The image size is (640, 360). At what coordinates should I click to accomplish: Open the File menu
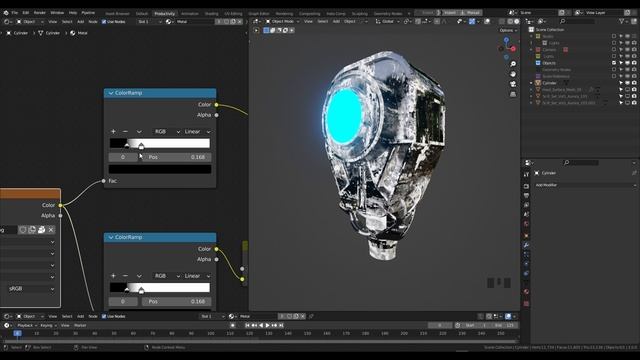(15, 13)
